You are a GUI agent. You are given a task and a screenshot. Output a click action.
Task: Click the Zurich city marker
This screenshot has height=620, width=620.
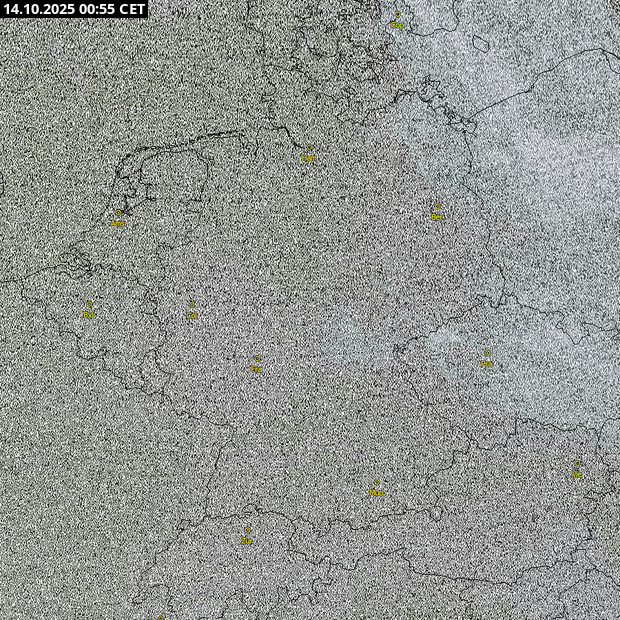coord(247,531)
